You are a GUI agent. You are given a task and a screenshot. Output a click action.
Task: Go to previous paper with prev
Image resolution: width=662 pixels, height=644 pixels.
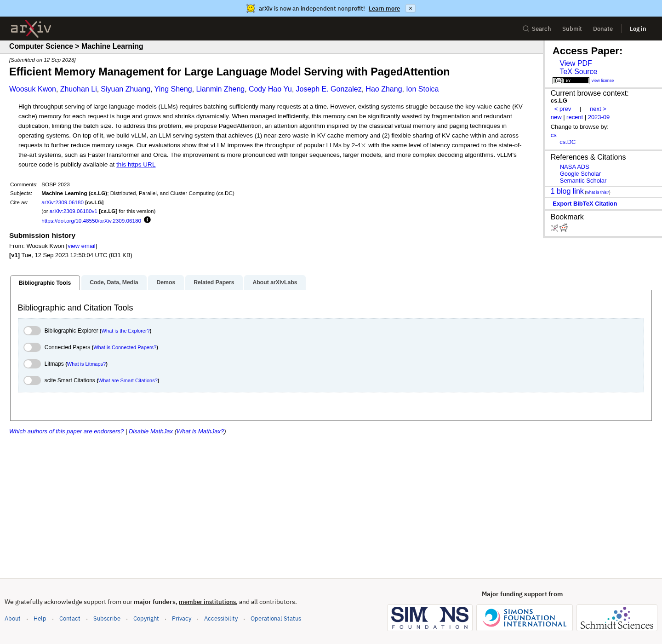pos(563,109)
